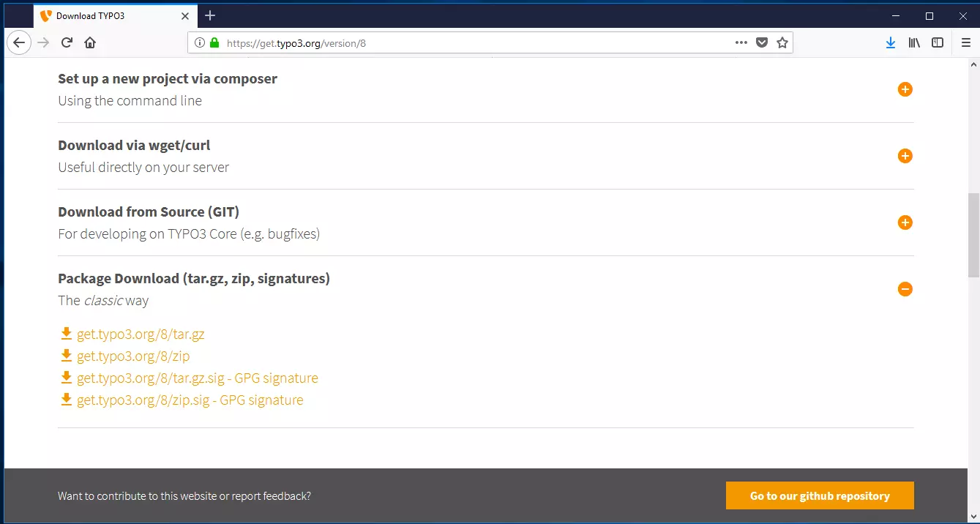The height and width of the screenshot is (524, 980).
Task: Open the Firefox hamburger menu
Action: tap(965, 42)
